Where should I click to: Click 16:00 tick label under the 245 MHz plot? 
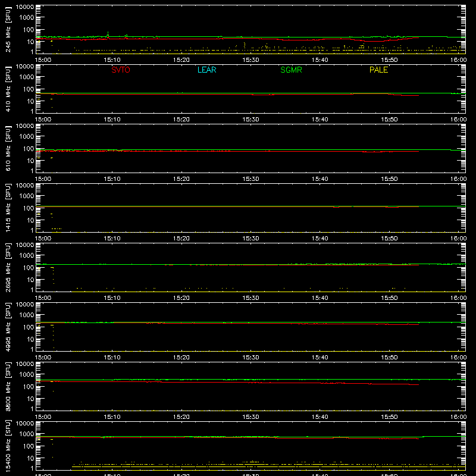click(x=458, y=60)
